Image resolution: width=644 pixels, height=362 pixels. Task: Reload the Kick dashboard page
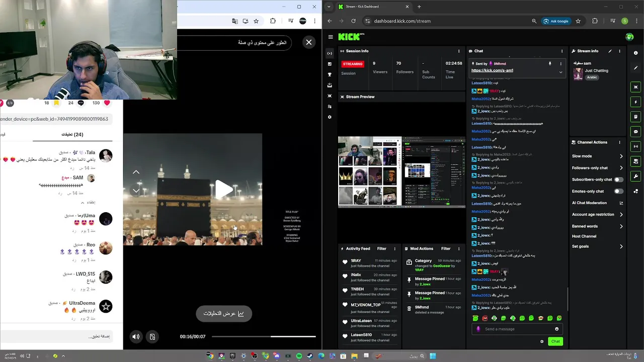(x=353, y=21)
